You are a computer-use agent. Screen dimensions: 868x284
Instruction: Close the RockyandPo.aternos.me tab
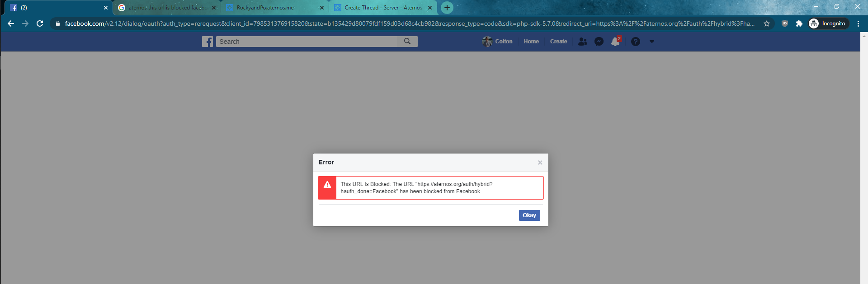point(322,8)
